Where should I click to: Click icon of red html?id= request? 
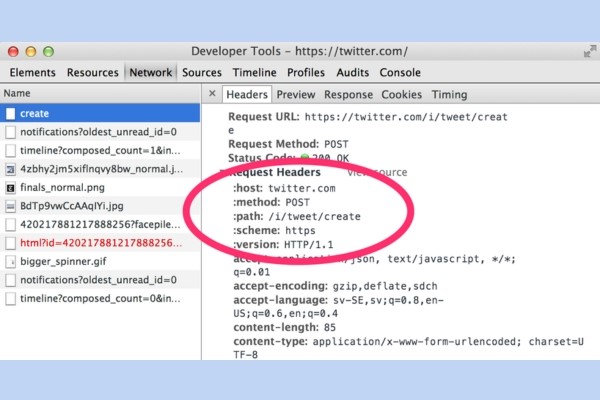click(11, 243)
